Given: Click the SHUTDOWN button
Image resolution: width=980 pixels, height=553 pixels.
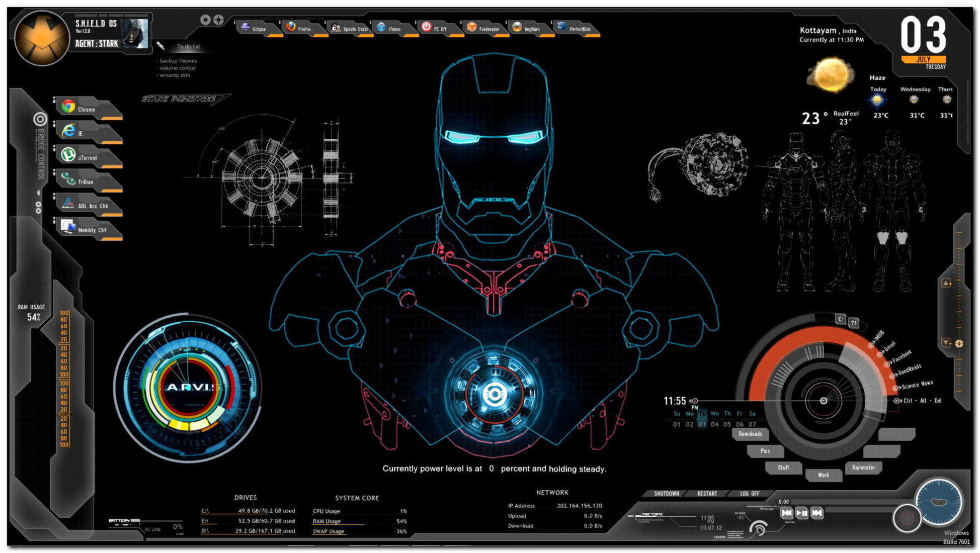Looking at the screenshot, I should point(667,494).
